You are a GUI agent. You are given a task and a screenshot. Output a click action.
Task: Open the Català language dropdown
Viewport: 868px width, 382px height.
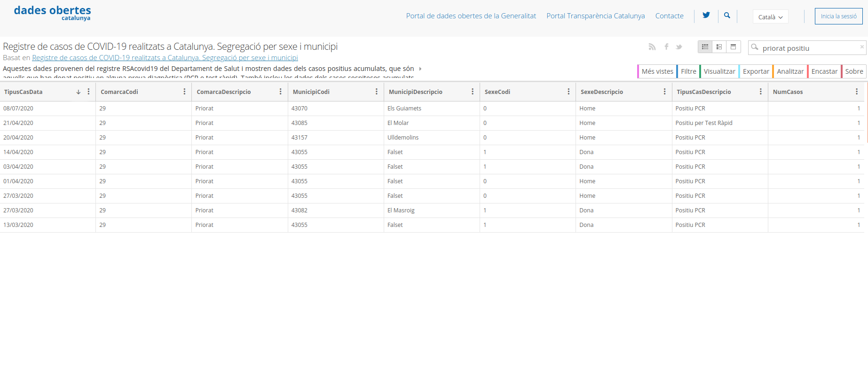pos(770,17)
